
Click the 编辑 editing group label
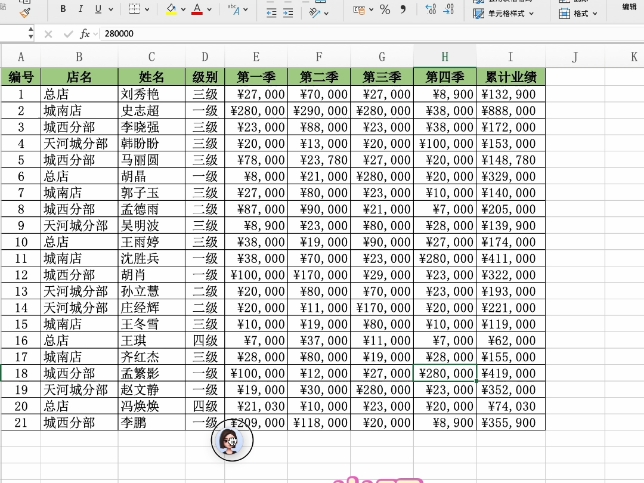pos(629,7)
